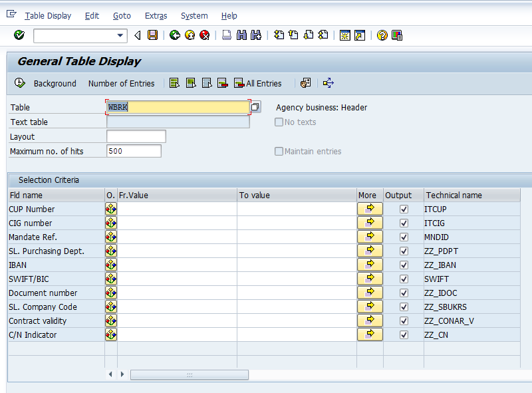Screen dimensions: 532x393
Task: Uncheck Output for SWIFT/BIC row
Action: click(404, 279)
